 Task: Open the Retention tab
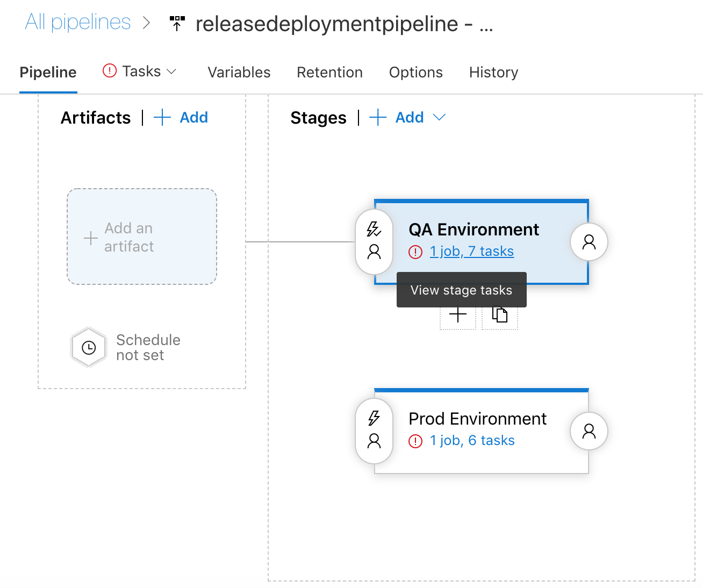point(329,72)
